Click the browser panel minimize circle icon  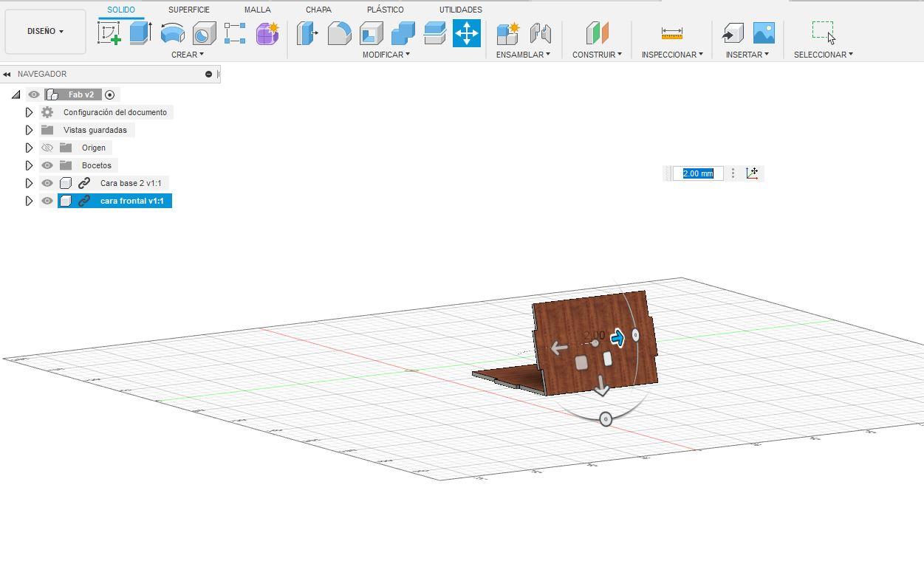pos(208,74)
